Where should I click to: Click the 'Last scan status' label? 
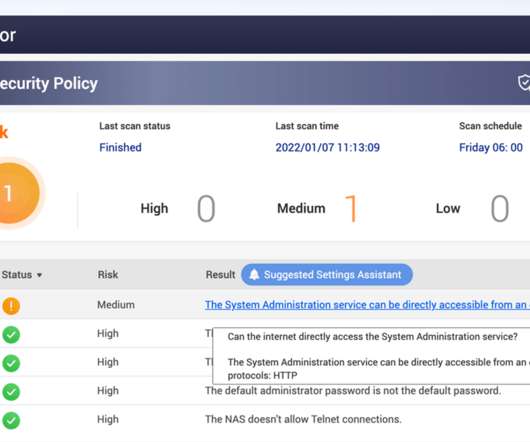[135, 126]
